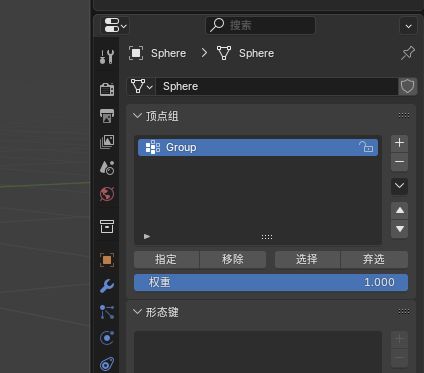This screenshot has width=424, height=373.
Task: Open the Particles properties tab
Action: 107,312
